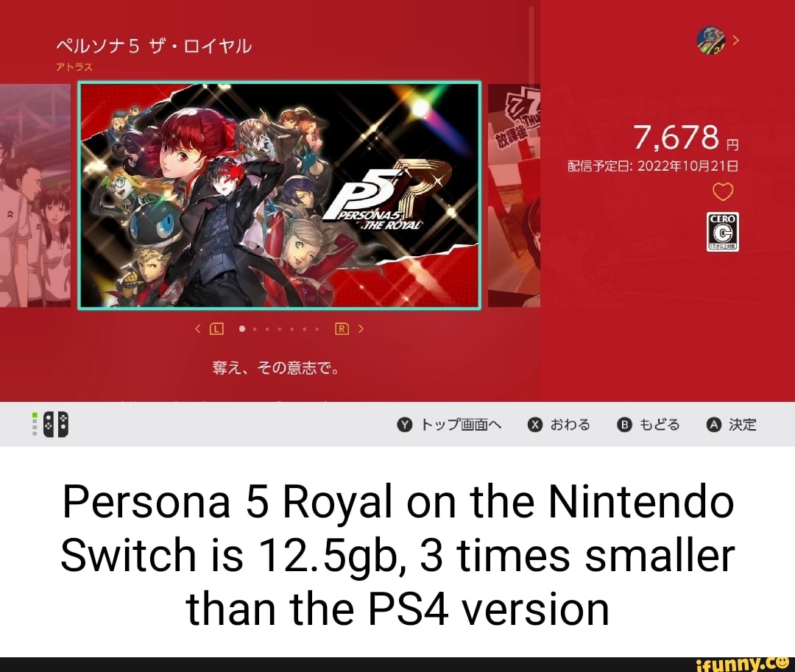Select the R shoulder button icon
795x672 pixels.
click(x=342, y=329)
